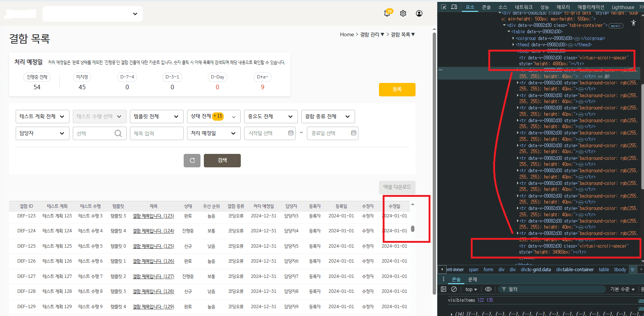Image resolution: width=644 pixels, height=316 pixels.
Task: Toggle the accessibility tree view button
Action: point(633,23)
